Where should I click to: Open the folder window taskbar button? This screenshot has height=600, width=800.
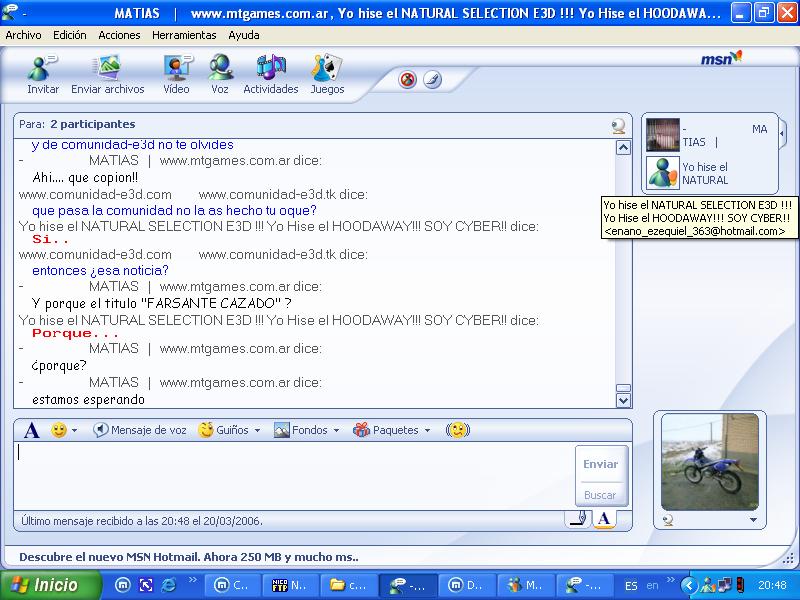tap(349, 585)
